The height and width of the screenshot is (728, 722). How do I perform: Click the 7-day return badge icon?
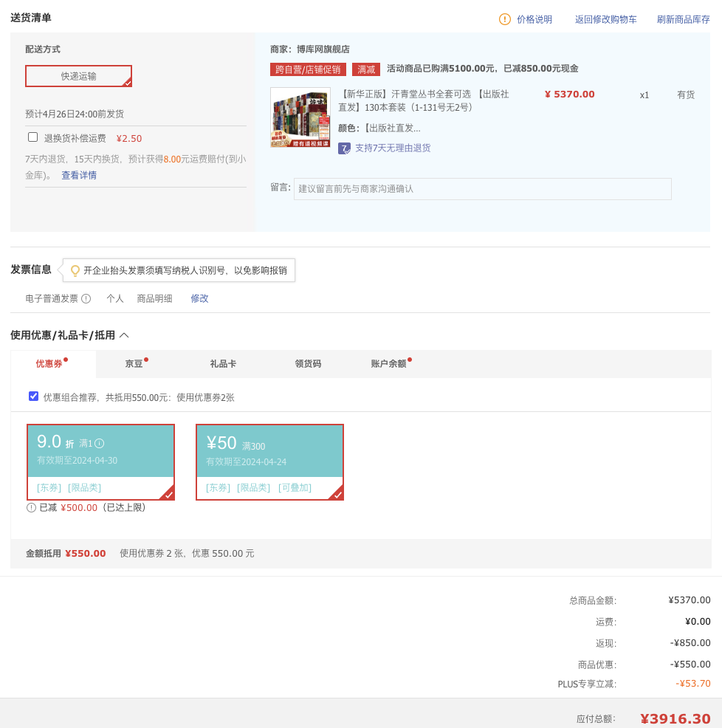[344, 148]
